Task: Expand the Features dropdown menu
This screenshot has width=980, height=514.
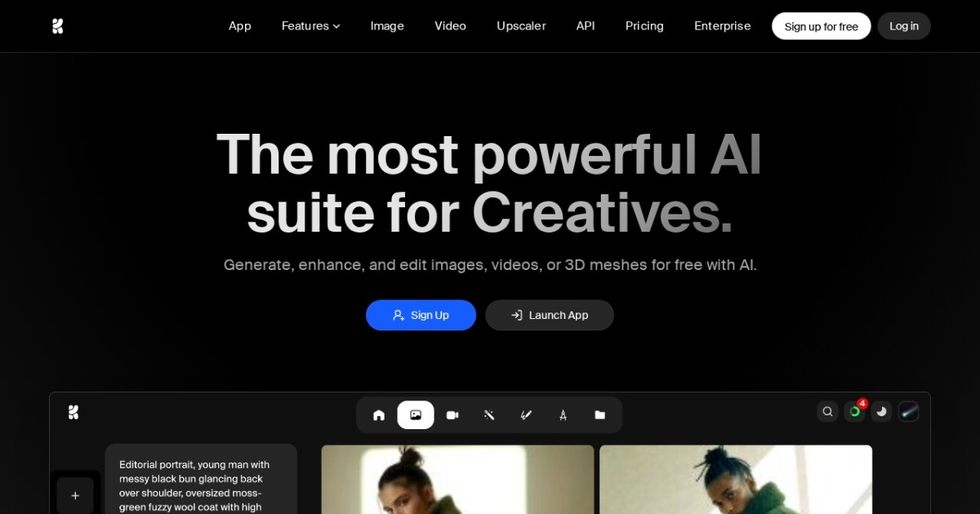Action: click(x=310, y=25)
